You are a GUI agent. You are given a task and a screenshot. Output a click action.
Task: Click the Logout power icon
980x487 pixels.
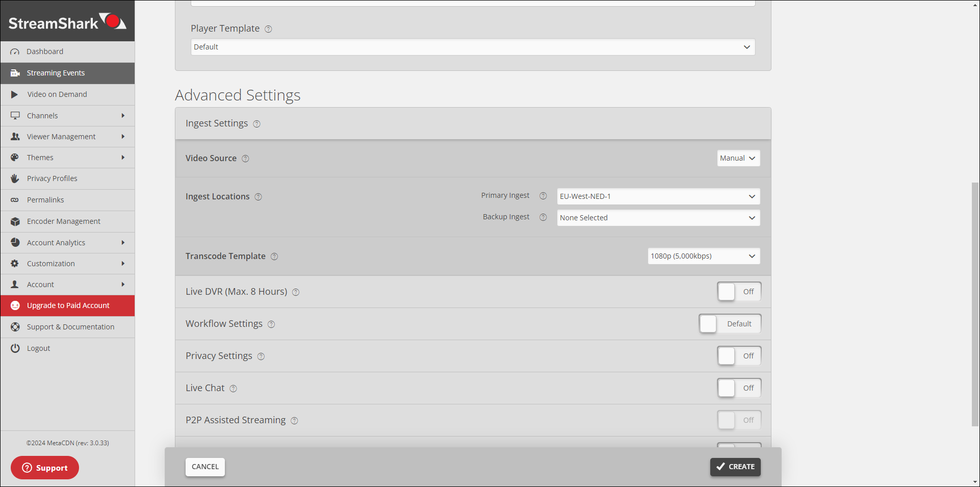tap(15, 348)
